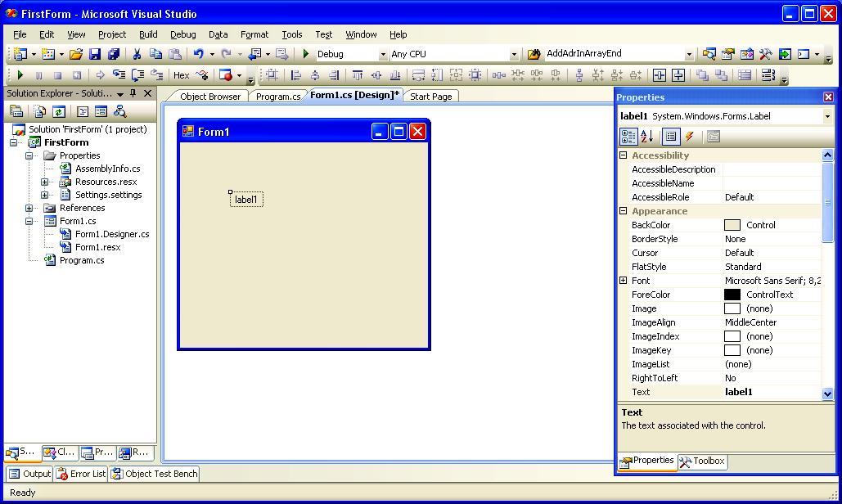Open the AddAdrInArrayEnd find combo dropdown
Image resolution: width=842 pixels, height=504 pixels.
tap(689, 54)
